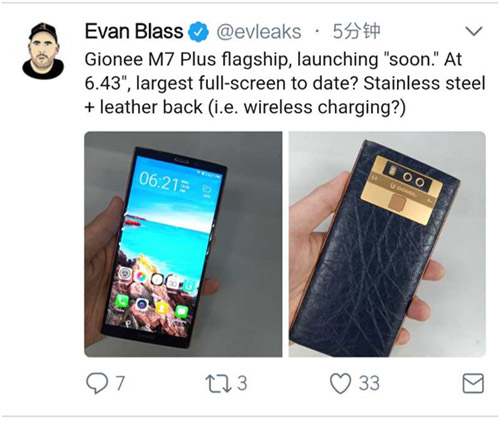Screen dimensions: 500x422
Task: Open the tweet body text for details
Action: tap(285, 83)
